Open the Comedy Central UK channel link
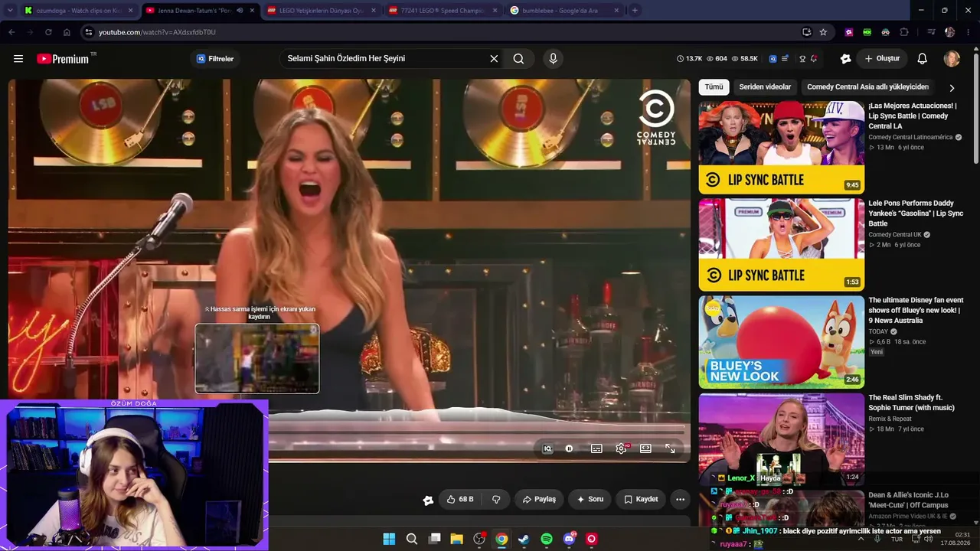 coord(895,235)
